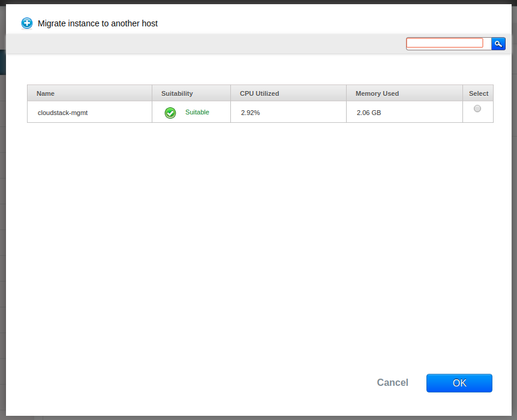
Task: Click the green Suitable status text
Action: pyautogui.click(x=197, y=112)
